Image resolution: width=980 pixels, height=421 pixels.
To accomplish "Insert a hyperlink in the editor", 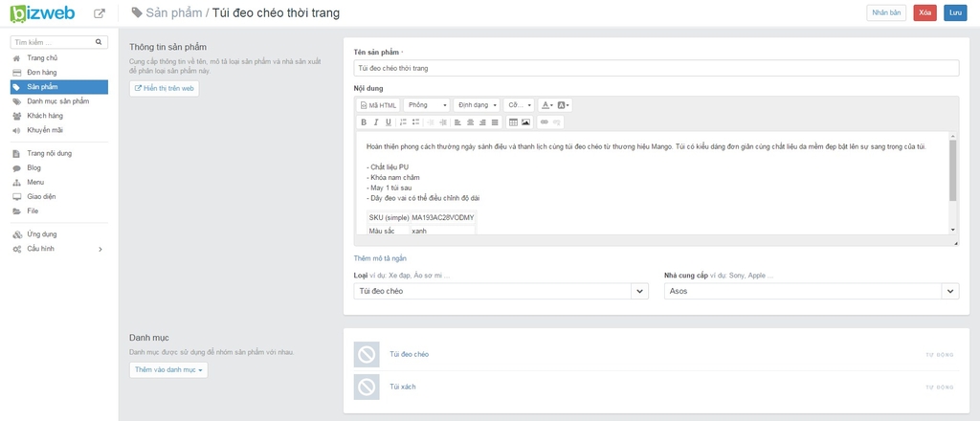I will [x=545, y=122].
